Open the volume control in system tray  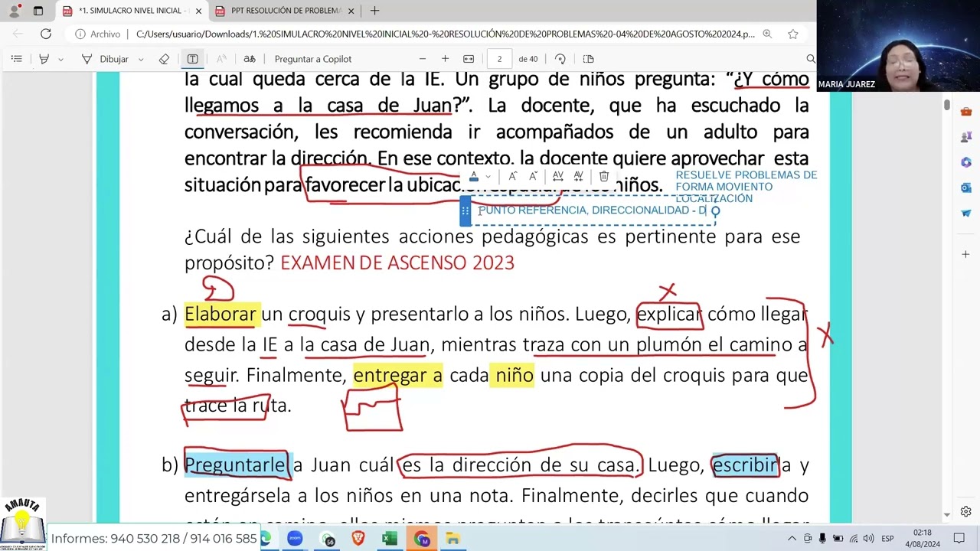click(868, 539)
